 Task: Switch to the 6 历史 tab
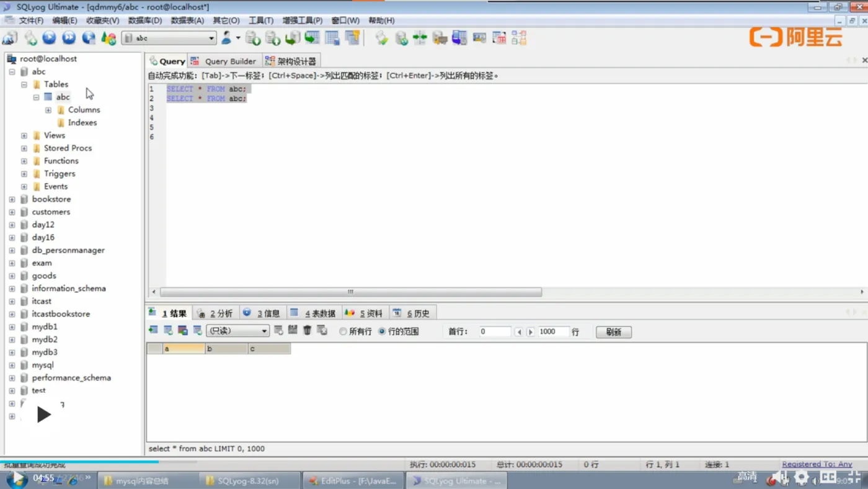pyautogui.click(x=412, y=313)
